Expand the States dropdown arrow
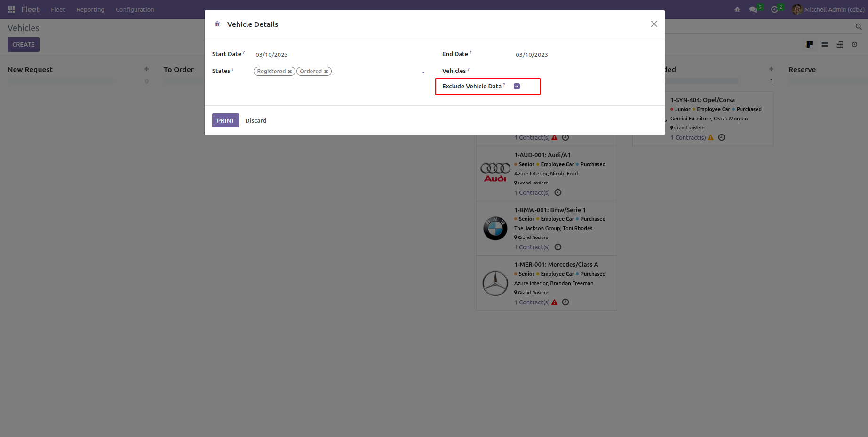Image resolution: width=868 pixels, height=437 pixels. pyautogui.click(x=423, y=72)
